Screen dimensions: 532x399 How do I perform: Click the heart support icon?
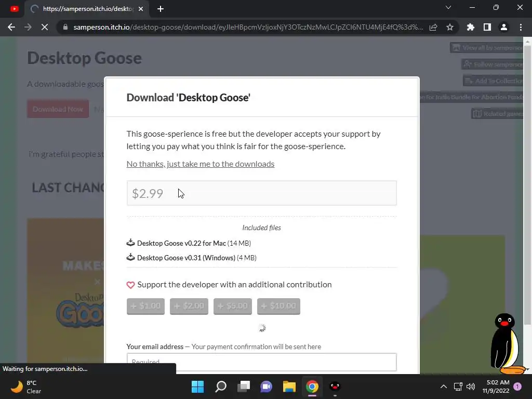tap(130, 285)
